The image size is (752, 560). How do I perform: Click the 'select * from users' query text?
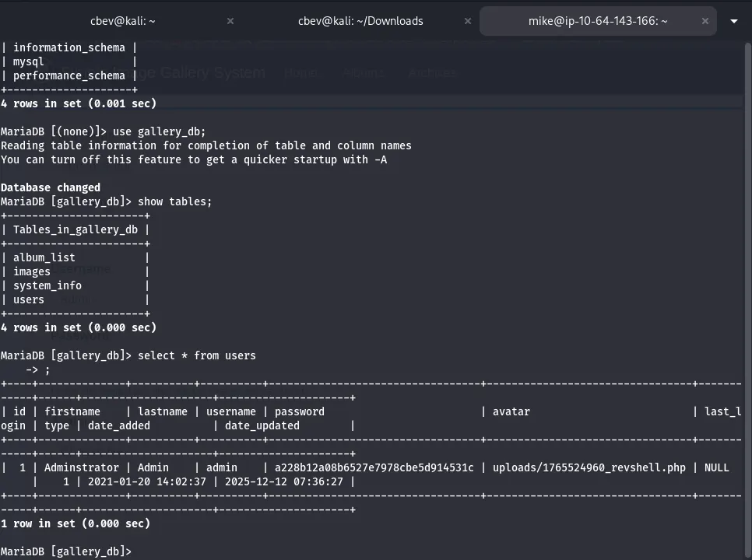coord(196,355)
